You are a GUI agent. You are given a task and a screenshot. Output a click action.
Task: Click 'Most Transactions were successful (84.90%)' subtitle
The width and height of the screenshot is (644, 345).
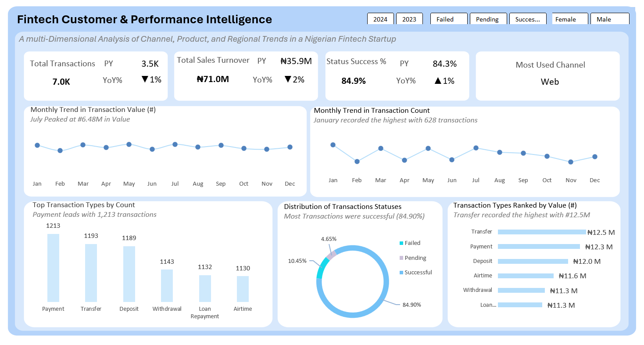tap(354, 216)
